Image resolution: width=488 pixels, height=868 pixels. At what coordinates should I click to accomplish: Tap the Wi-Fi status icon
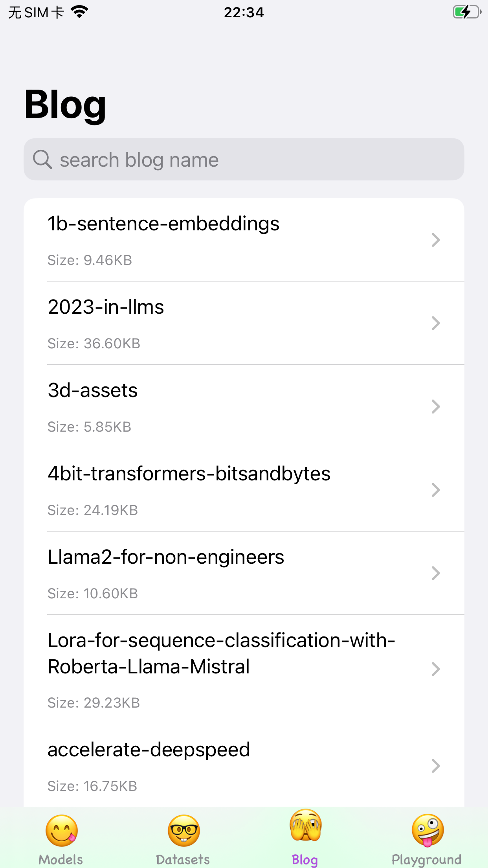[x=80, y=12]
